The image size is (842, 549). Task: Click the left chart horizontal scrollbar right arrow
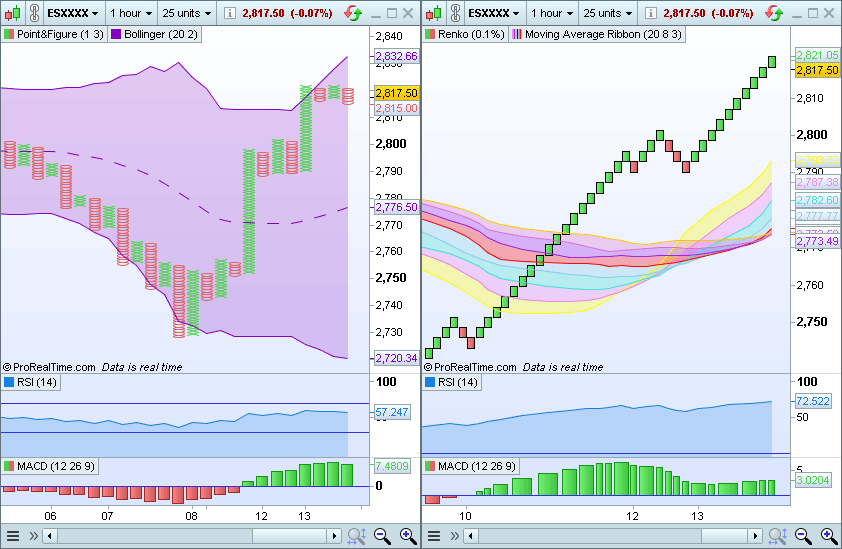pyautogui.click(x=337, y=536)
